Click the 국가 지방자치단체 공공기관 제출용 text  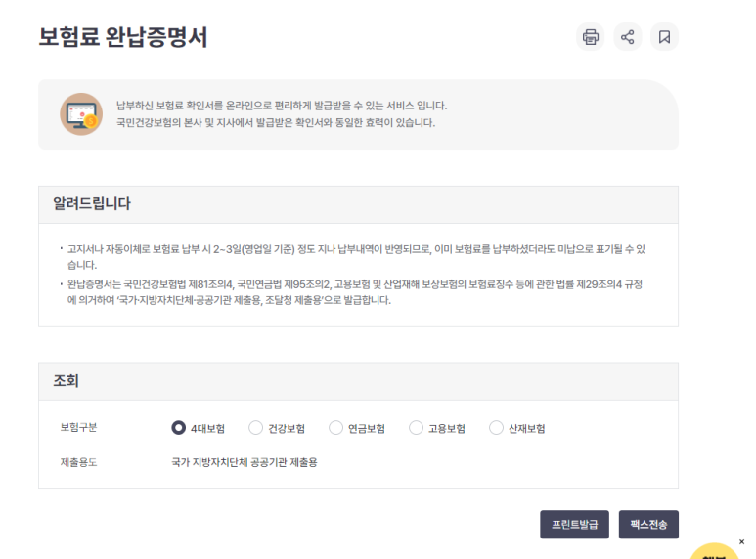245,462
